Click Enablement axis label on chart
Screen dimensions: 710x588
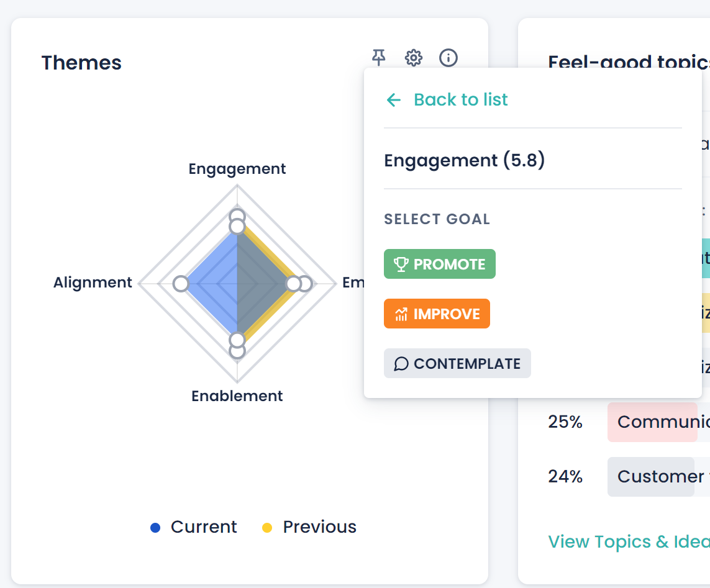[237, 396]
